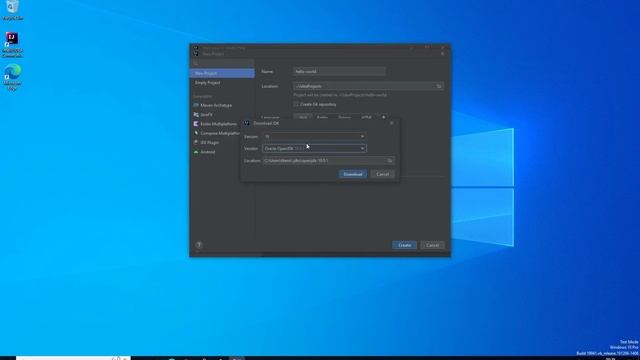
Task: Close the Download JDK dialog
Action: (x=392, y=123)
